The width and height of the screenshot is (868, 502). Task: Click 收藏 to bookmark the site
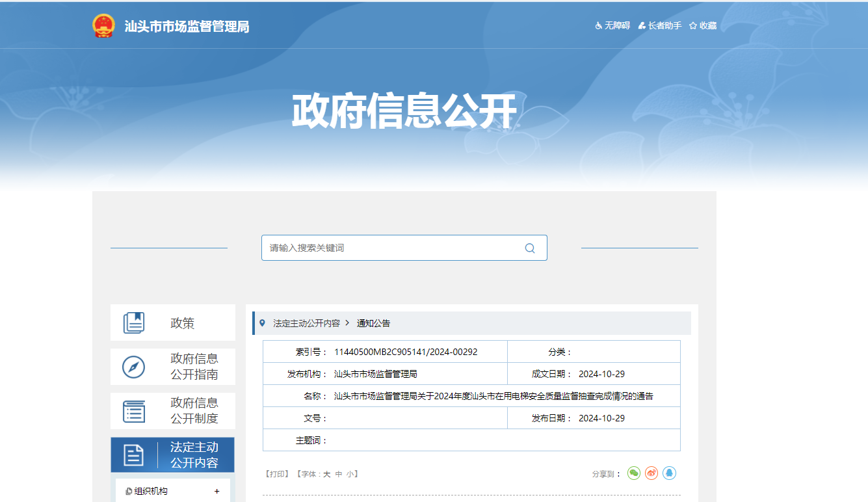pos(703,25)
